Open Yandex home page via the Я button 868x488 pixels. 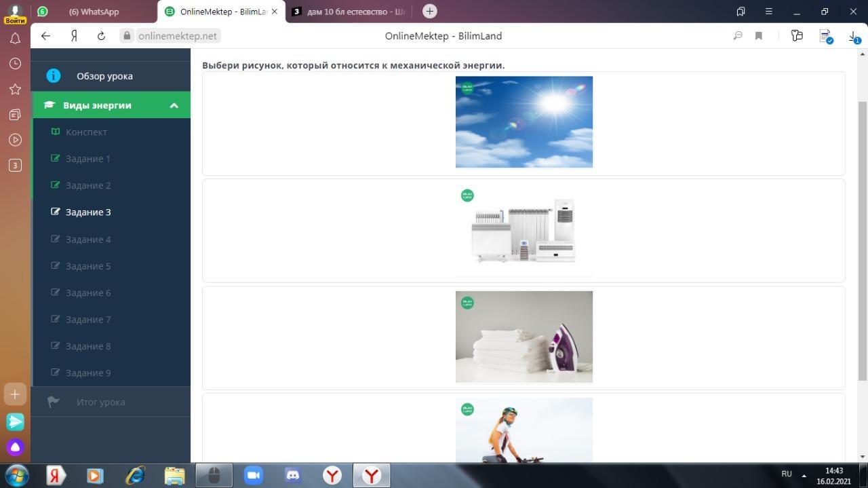coord(74,36)
